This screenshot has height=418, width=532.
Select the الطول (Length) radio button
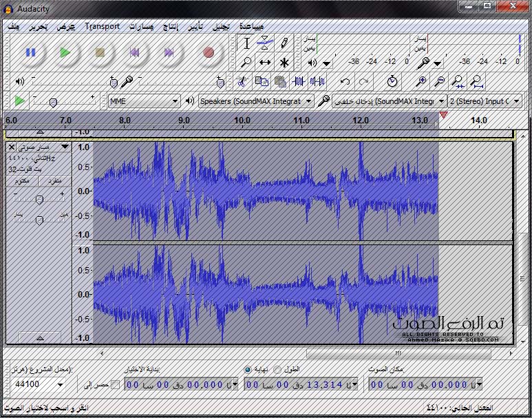pos(278,370)
